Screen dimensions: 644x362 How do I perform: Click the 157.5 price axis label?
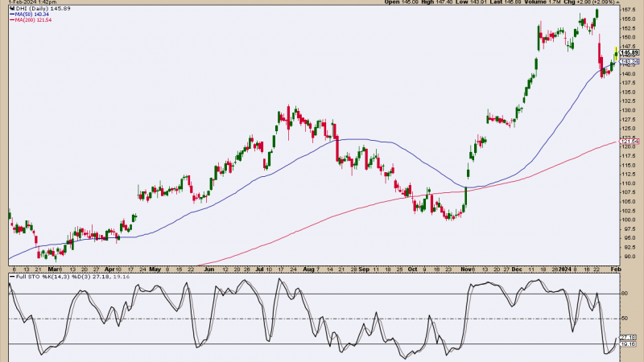click(x=629, y=9)
